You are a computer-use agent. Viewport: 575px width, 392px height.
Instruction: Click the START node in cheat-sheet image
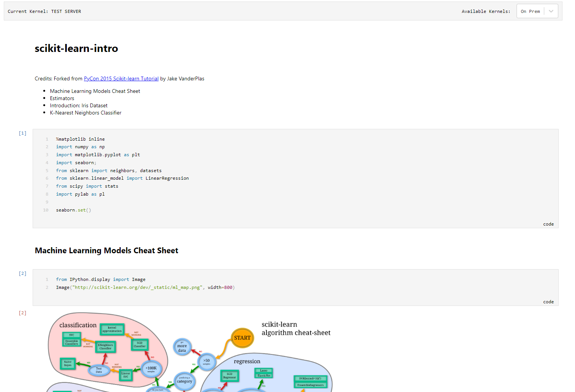(x=243, y=338)
